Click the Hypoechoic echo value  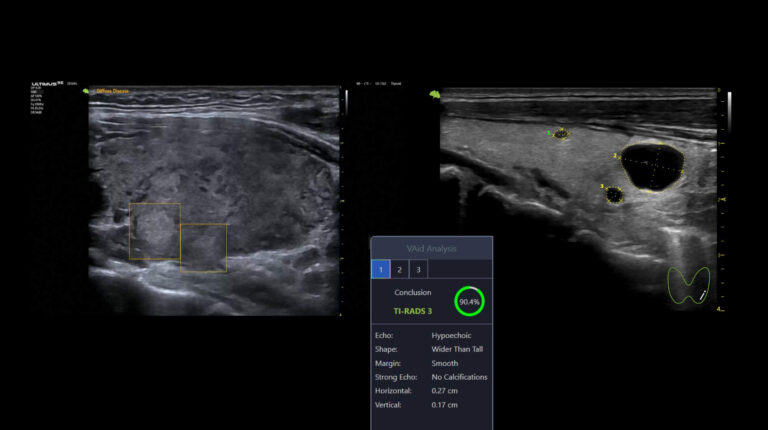451,335
